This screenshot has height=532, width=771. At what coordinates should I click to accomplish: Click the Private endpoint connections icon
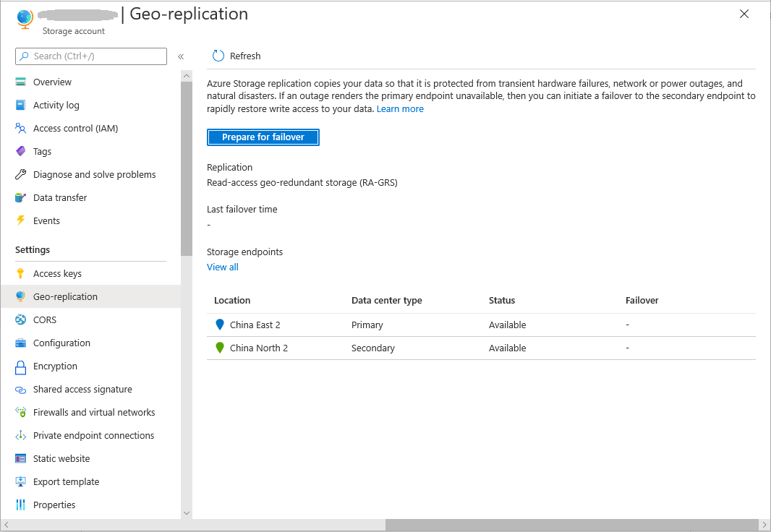21,435
